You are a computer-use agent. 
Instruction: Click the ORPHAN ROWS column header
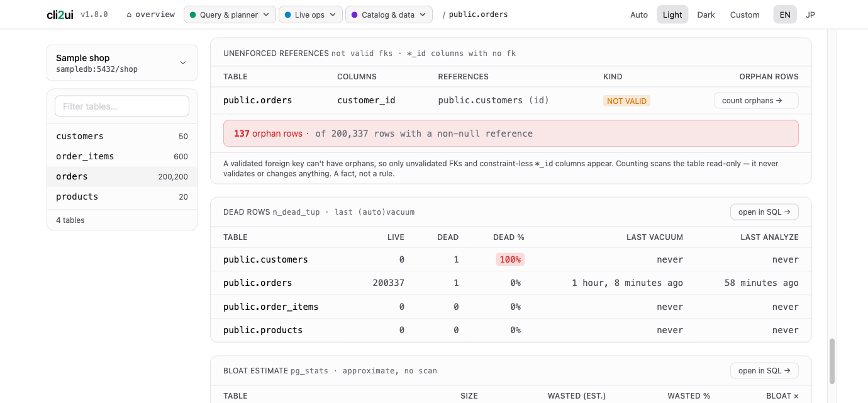(769, 77)
